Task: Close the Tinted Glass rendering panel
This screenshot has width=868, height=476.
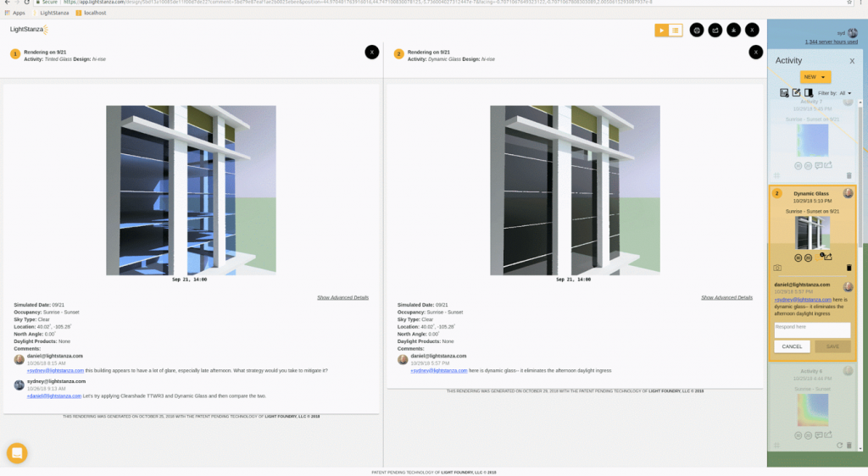Action: [371, 53]
